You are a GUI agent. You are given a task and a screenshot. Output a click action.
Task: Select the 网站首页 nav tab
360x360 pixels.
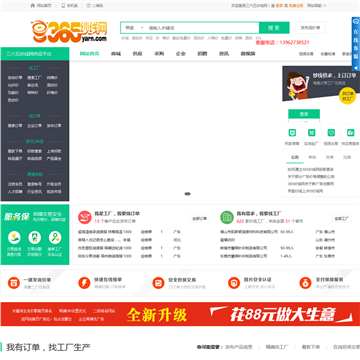pyautogui.click(x=89, y=53)
